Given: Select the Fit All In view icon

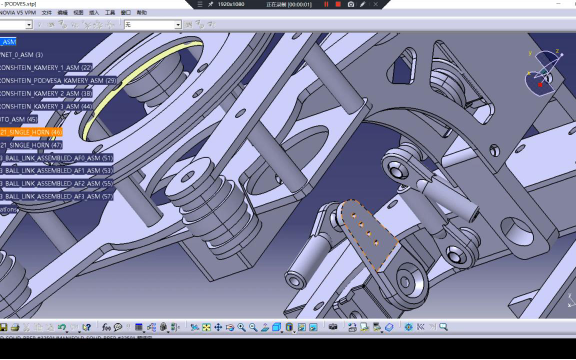Looking at the screenshot, I should (x=206, y=327).
